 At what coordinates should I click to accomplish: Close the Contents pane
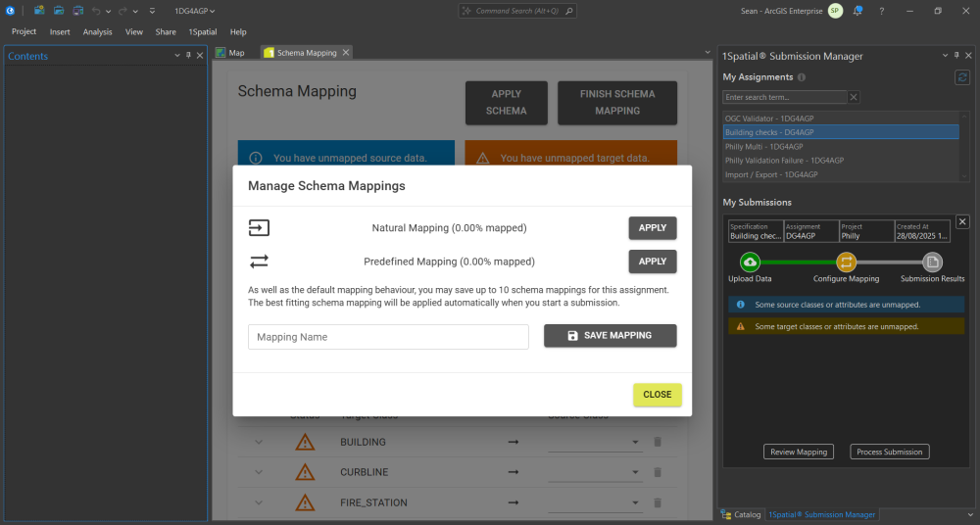click(200, 56)
